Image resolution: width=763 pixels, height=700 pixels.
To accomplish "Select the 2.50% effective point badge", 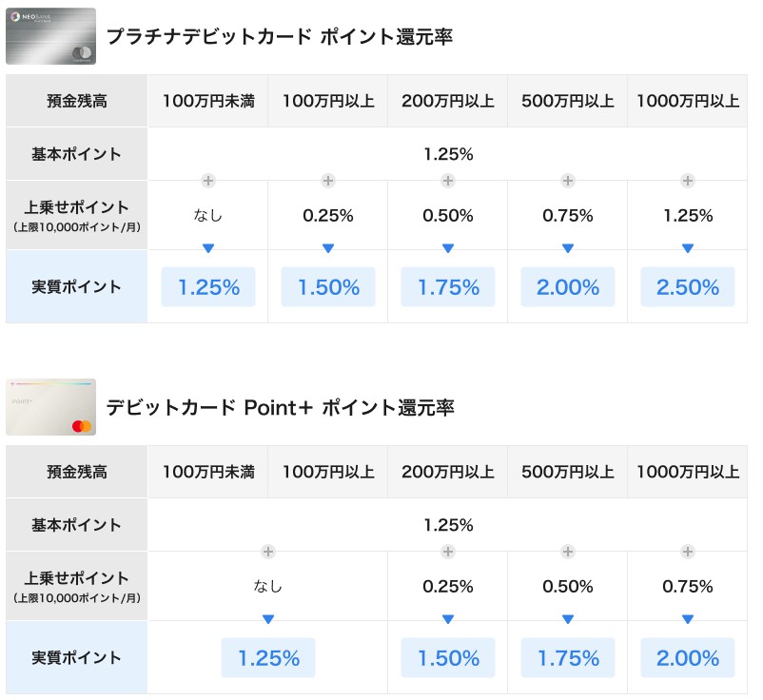I will click(x=688, y=287).
